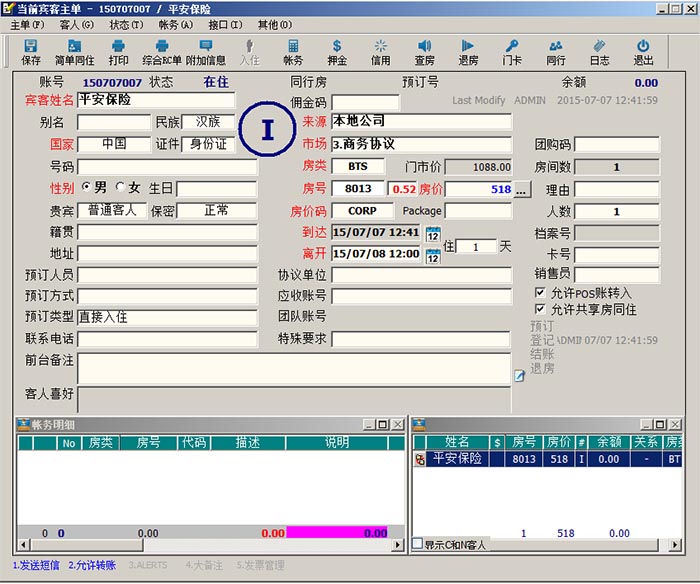The height and width of the screenshot is (584, 700).
Task: Click the edit note icon beside 前台备注
Action: point(519,376)
